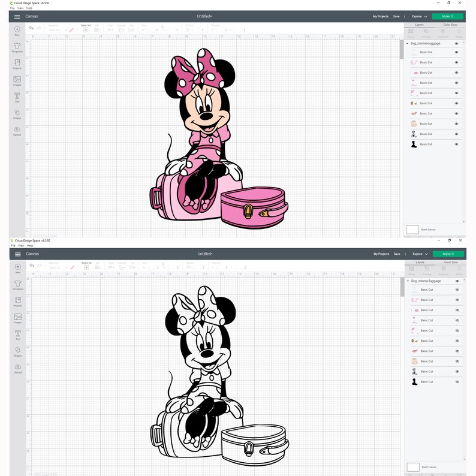The height and width of the screenshot is (476, 476).
Task: Click the Undo arrow in bottom window
Action: point(32,266)
